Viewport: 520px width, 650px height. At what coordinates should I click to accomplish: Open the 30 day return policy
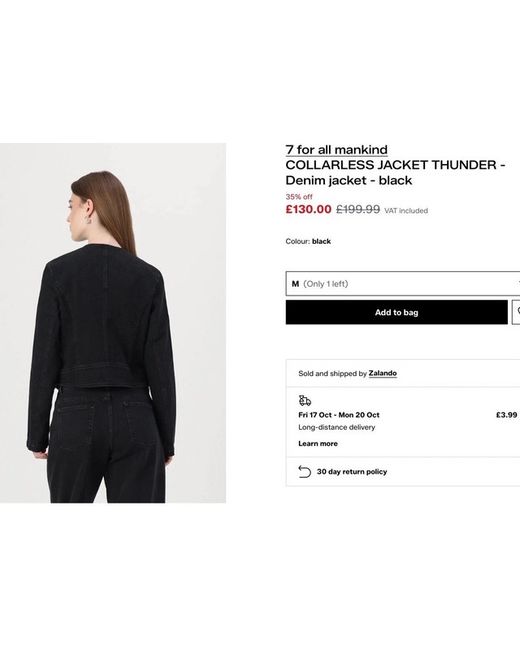(352, 472)
